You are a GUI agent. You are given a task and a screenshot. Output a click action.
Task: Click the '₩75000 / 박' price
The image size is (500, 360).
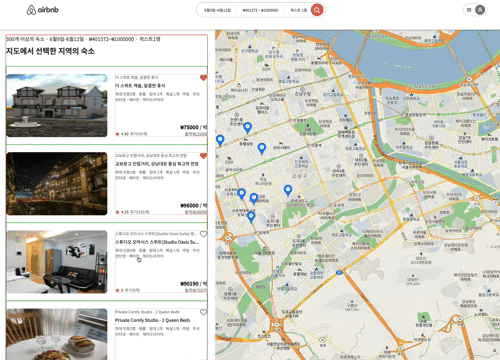(194, 127)
